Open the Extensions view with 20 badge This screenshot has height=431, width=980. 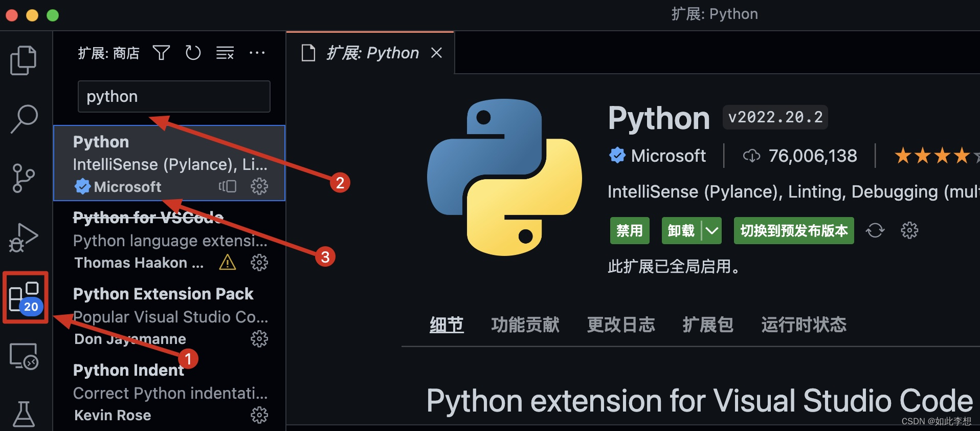26,298
